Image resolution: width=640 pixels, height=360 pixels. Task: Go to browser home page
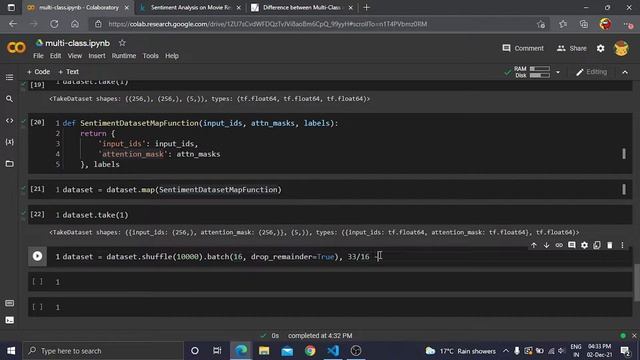(75, 24)
